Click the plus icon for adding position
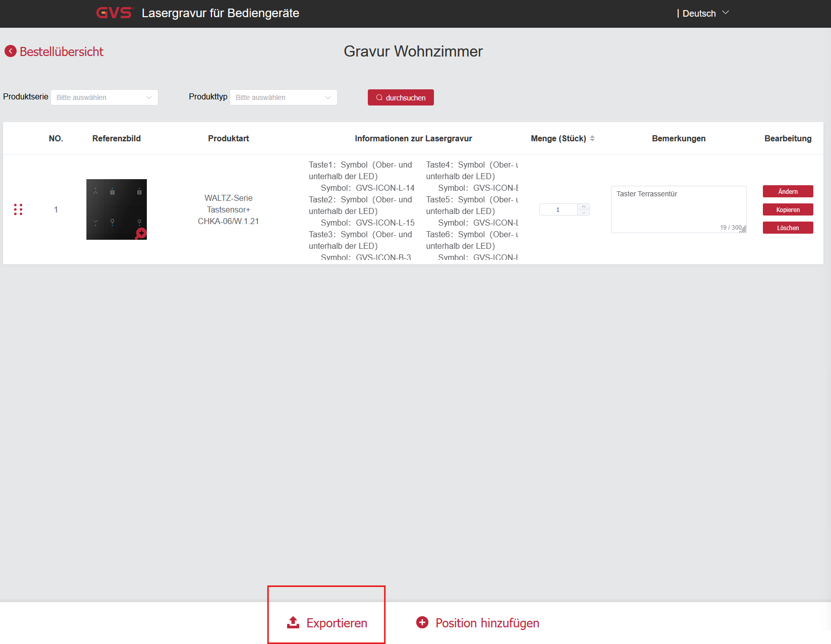Image resolution: width=831 pixels, height=644 pixels. (x=422, y=622)
